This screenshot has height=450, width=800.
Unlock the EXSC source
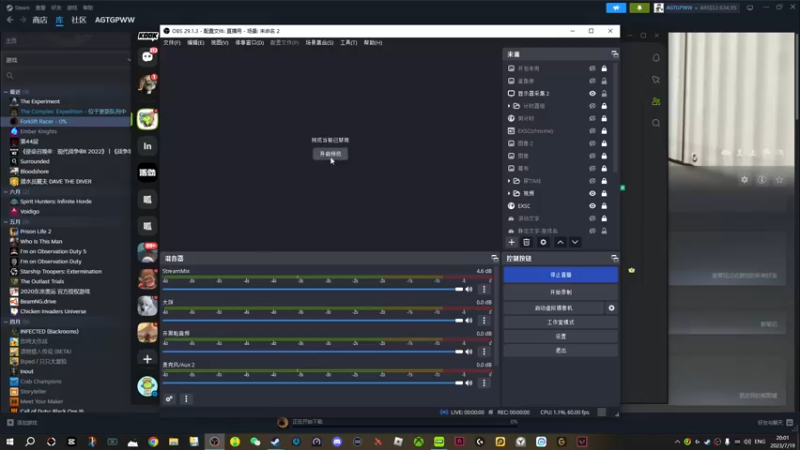tap(604, 206)
